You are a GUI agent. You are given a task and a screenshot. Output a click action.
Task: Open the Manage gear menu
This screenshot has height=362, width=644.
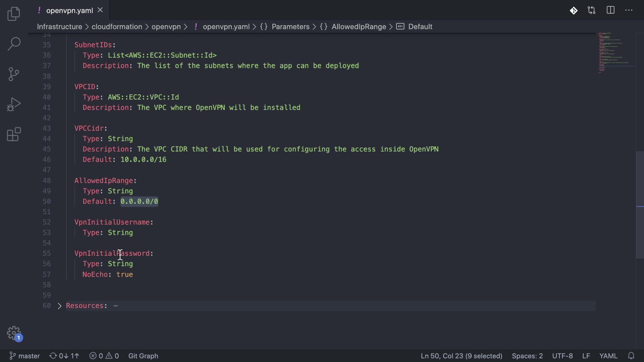(x=14, y=333)
